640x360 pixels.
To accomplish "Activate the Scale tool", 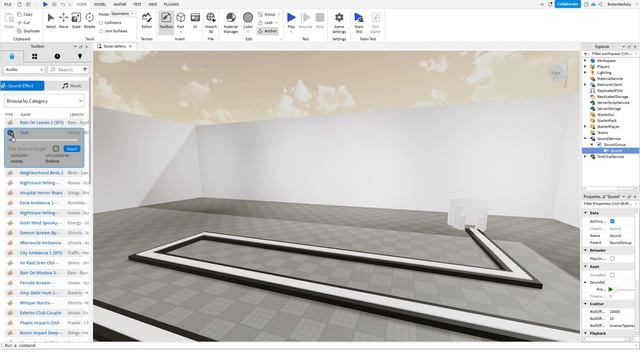I will [76, 20].
